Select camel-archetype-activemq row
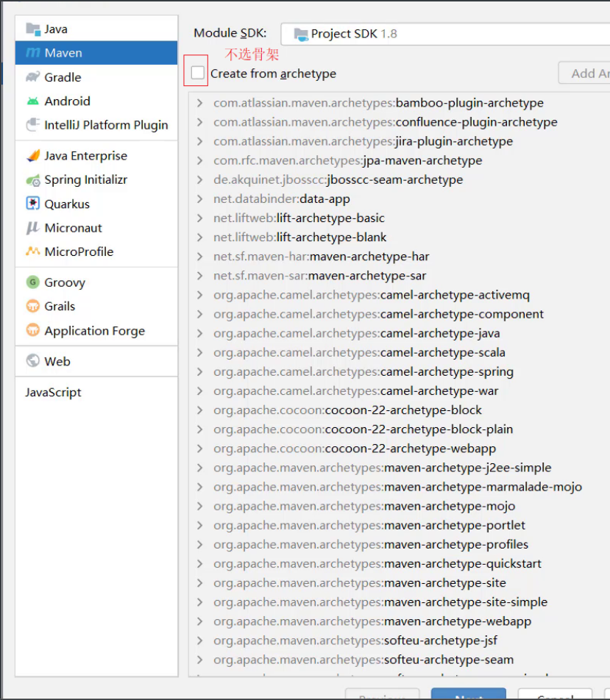 [x=400, y=295]
